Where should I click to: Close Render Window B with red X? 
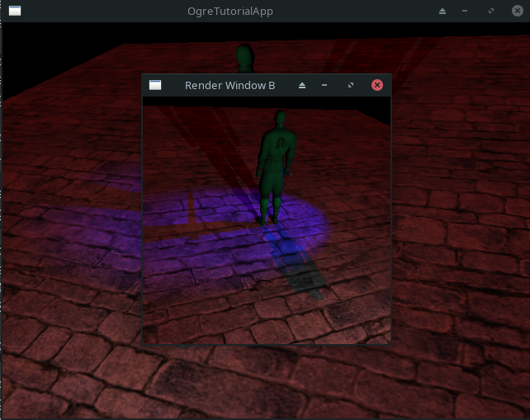[377, 85]
